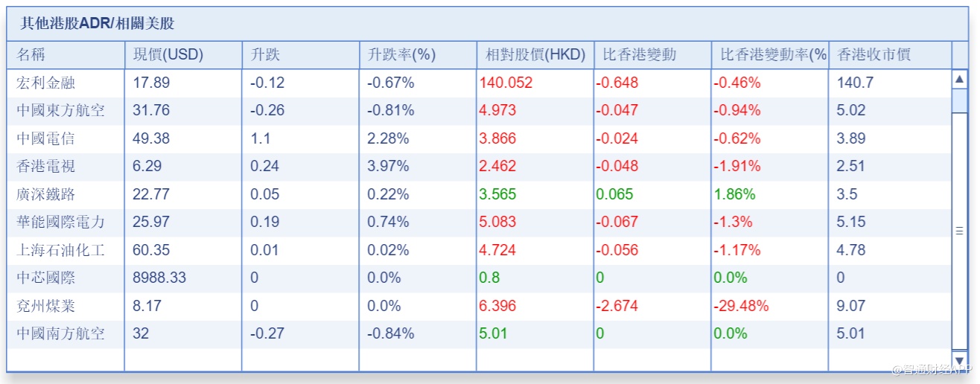The image size is (980, 384).
Task: Select the 相對股價(HKD) column header
Action: (535, 54)
